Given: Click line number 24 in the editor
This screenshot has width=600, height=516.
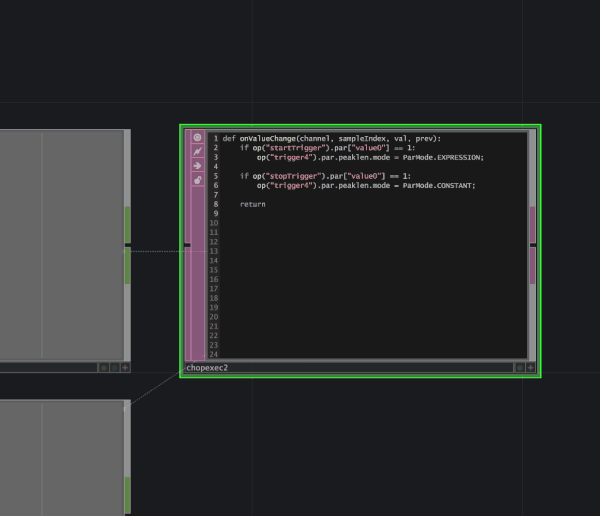Looking at the screenshot, I should pos(214,354).
